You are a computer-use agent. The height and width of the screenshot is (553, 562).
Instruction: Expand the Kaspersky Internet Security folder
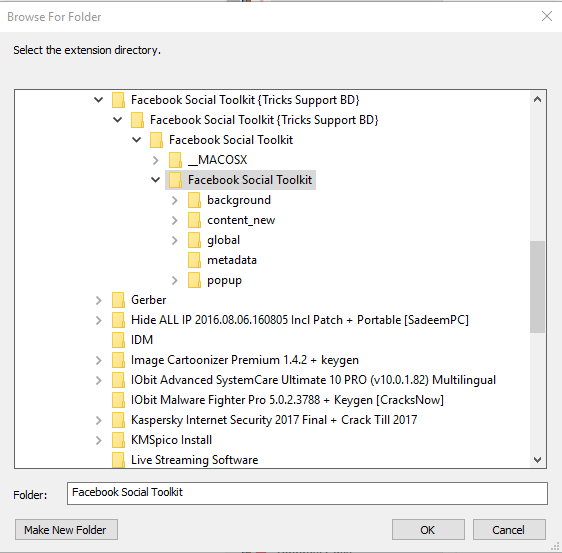99,420
